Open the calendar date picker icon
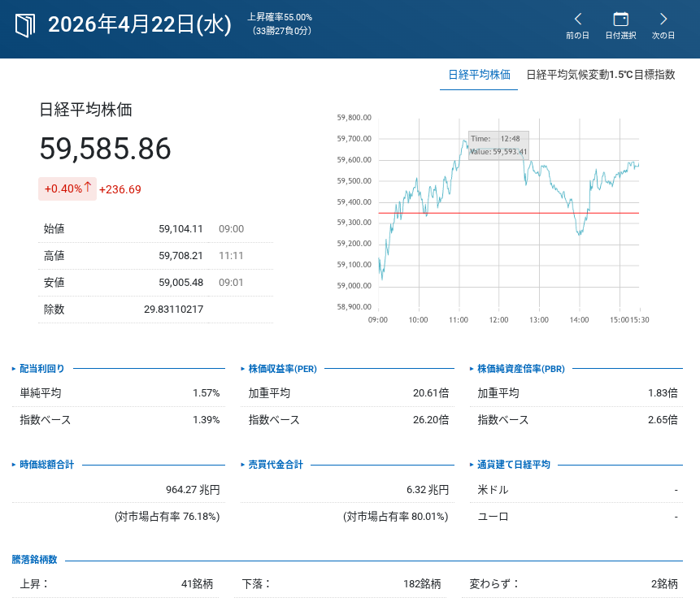Image resolution: width=700 pixels, height=602 pixels. point(620,19)
